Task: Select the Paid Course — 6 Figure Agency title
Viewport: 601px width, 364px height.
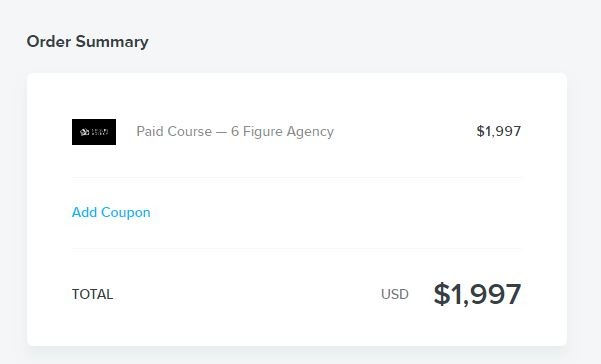Action: 235,131
